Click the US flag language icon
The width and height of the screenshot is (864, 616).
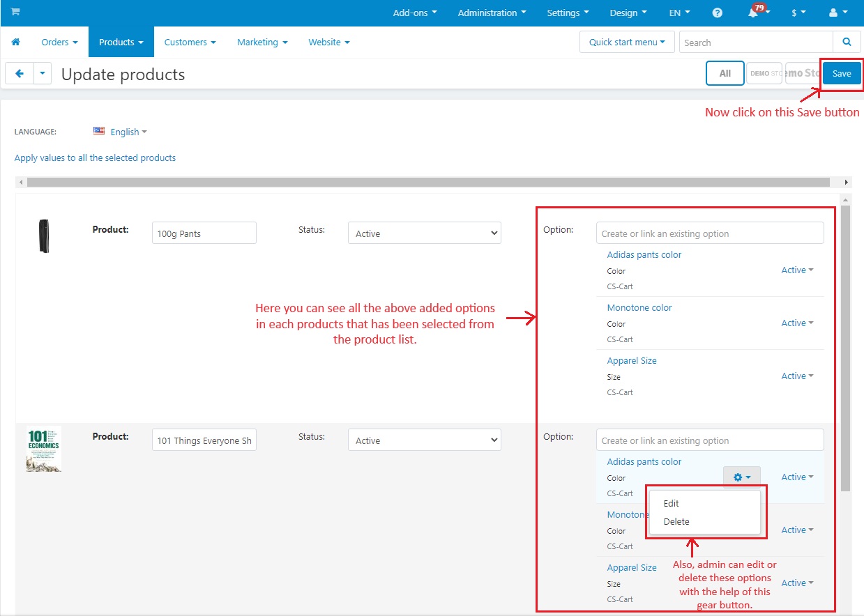pyautogui.click(x=99, y=131)
